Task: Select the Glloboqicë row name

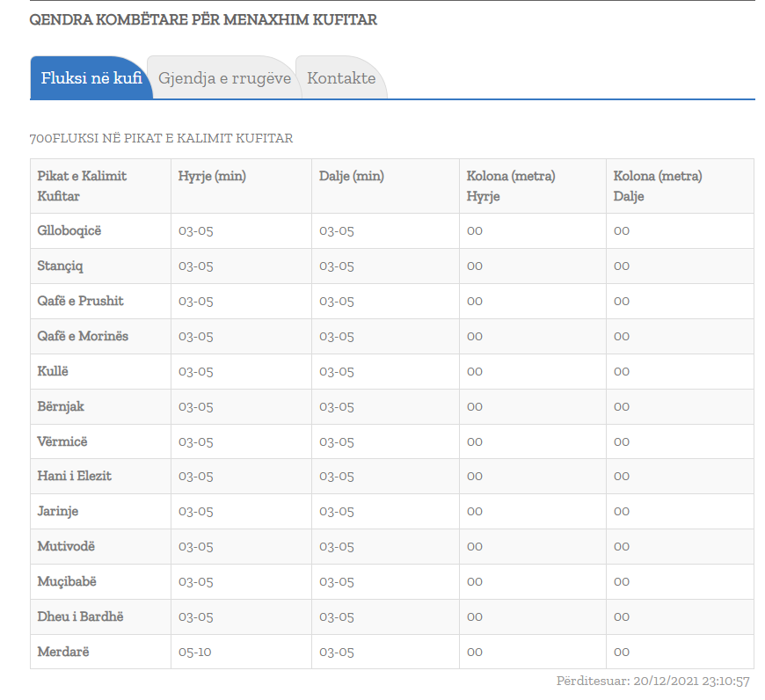Action: point(69,230)
